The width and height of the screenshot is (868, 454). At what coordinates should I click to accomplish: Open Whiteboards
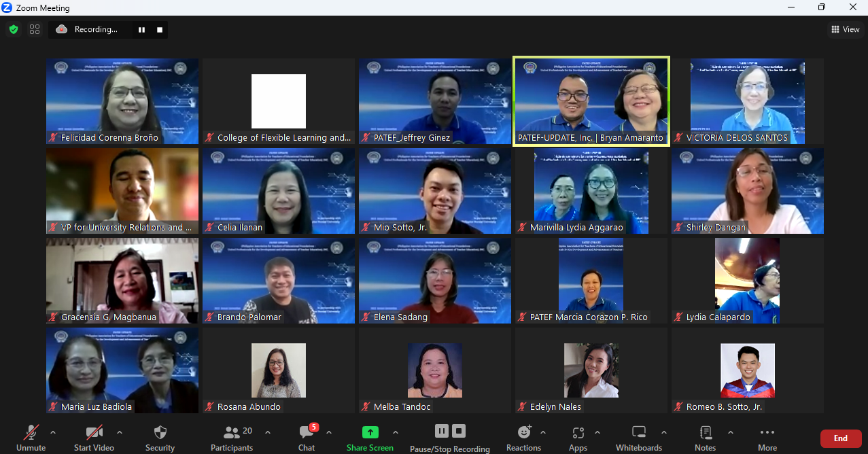point(638,438)
